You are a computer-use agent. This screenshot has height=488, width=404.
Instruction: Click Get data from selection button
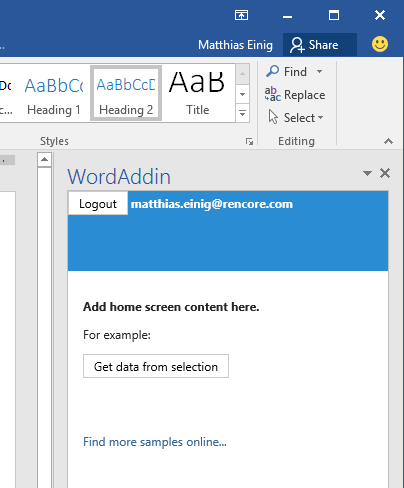click(x=156, y=366)
